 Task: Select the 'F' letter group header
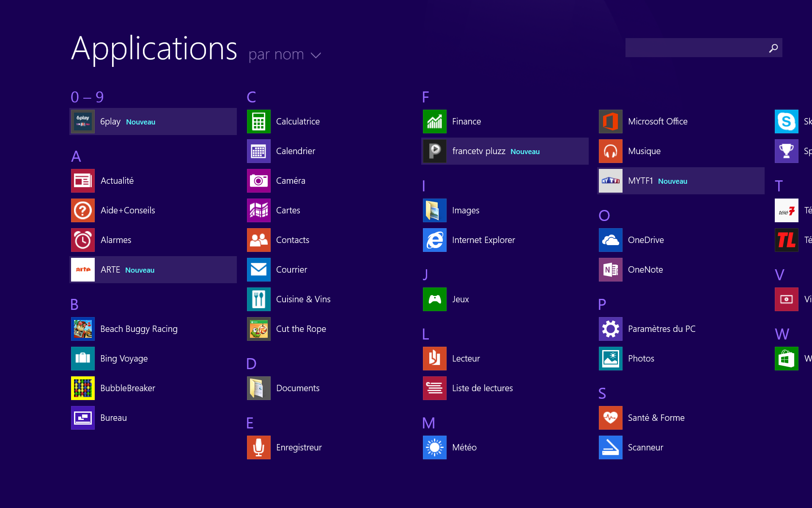(x=425, y=97)
